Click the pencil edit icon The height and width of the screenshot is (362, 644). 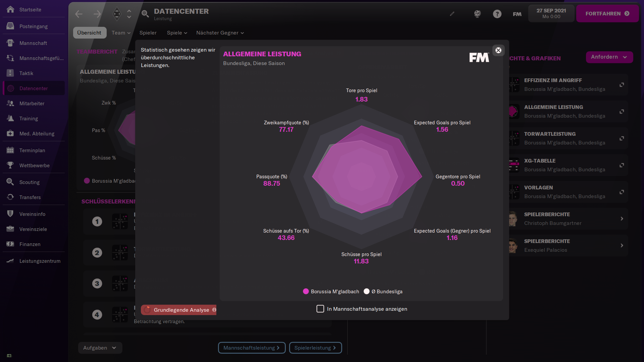pyautogui.click(x=452, y=14)
